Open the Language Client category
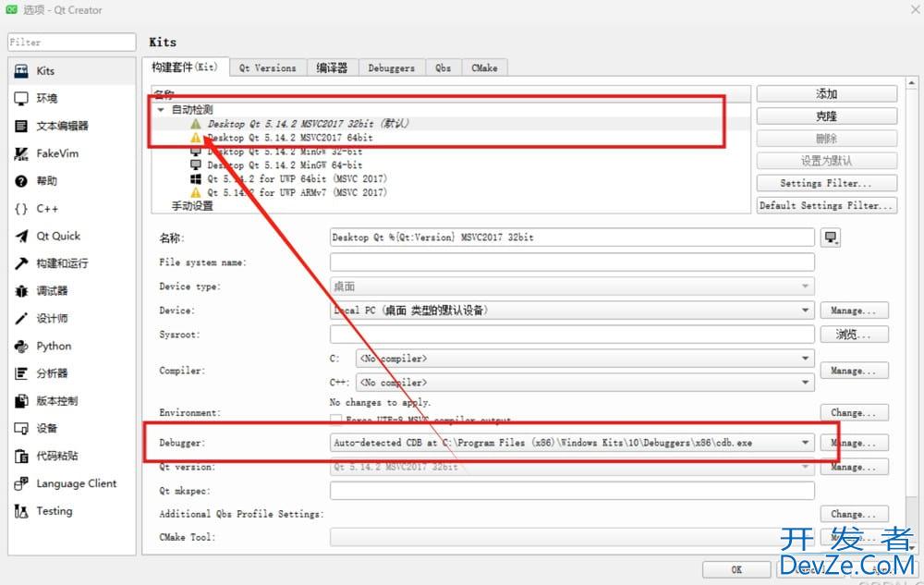This screenshot has height=585, width=924. (72, 483)
